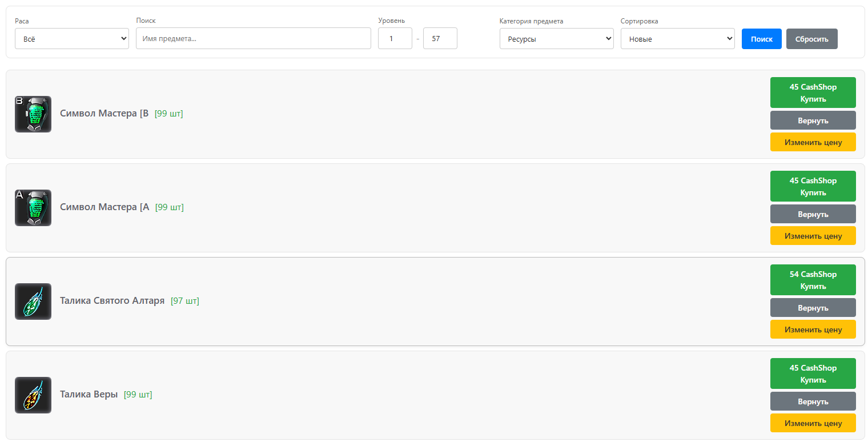Screen dimensions: 868x442
Task: Click the Символ Мастера [B item icon
Action: [33, 114]
